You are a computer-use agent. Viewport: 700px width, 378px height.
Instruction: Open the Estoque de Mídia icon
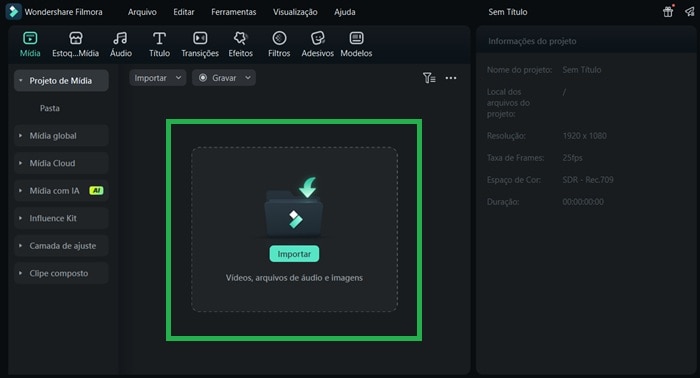[x=75, y=38]
